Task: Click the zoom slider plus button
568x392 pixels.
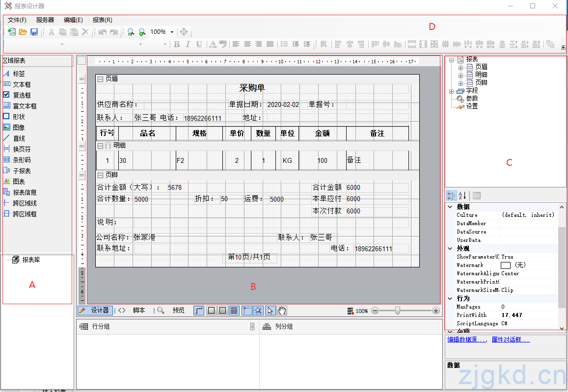Action: [436, 311]
